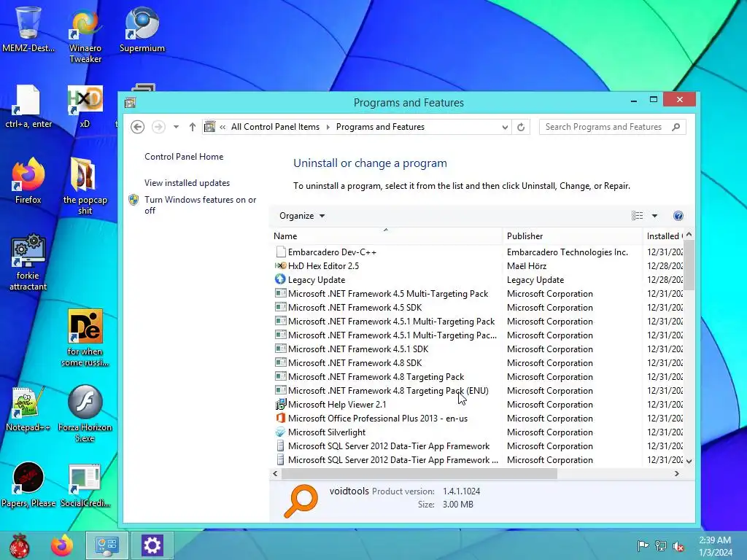This screenshot has width=747, height=560.
Task: Open the gear settings taskbar app
Action: pos(152,545)
